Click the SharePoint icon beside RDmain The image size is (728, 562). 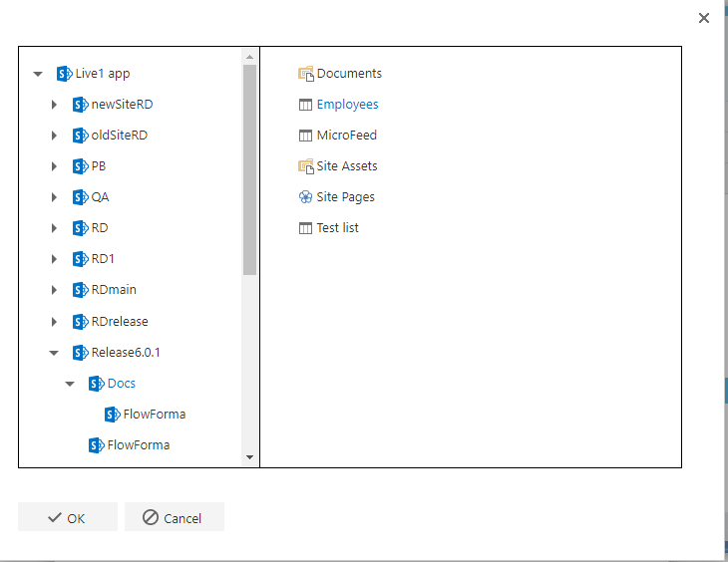click(81, 290)
